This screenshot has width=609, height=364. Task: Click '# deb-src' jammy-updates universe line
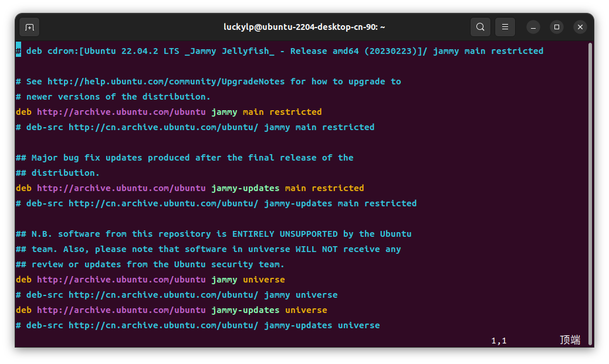(198, 325)
